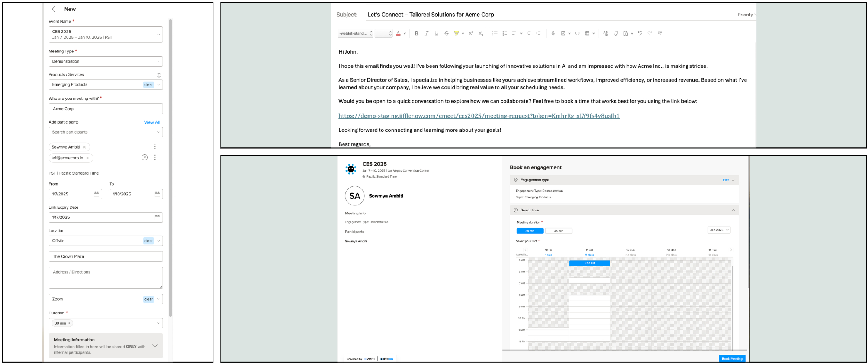868x364 pixels.
Task: Click the insert image icon
Action: tap(563, 33)
